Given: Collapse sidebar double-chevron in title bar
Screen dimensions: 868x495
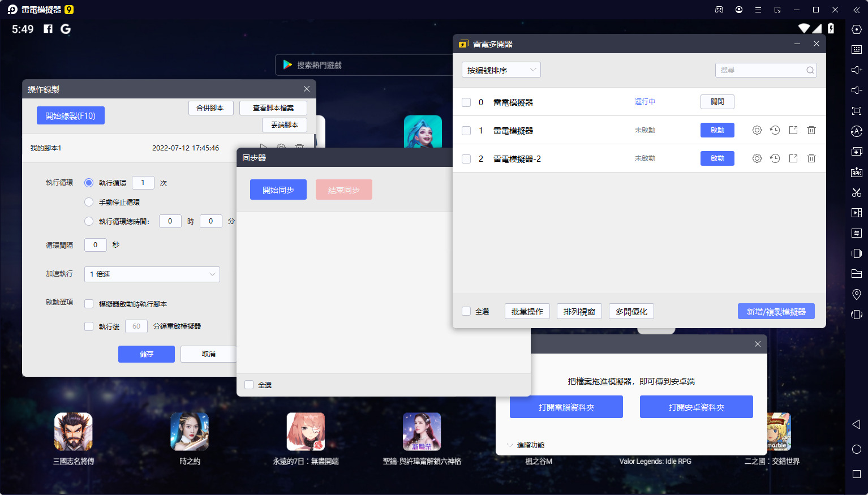Looking at the screenshot, I should pos(857,10).
